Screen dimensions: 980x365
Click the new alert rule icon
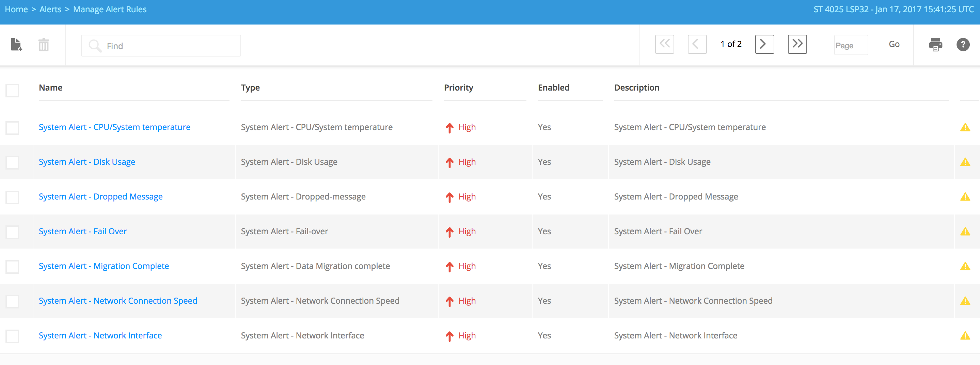[16, 45]
